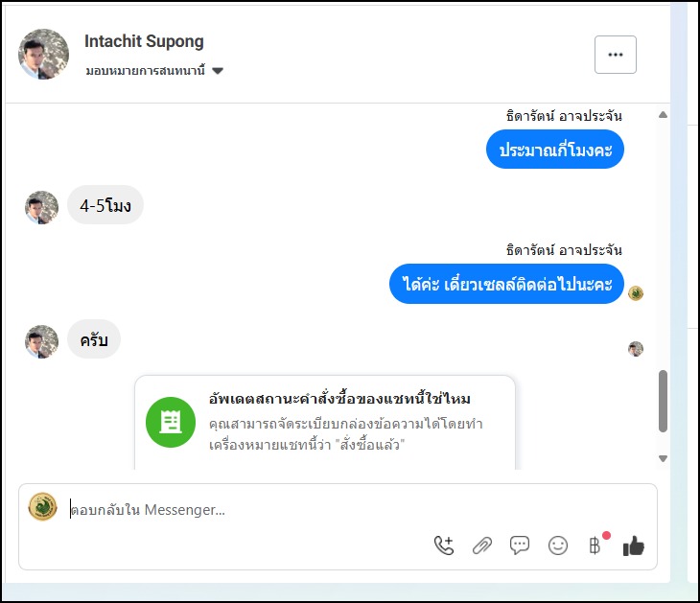Click the Messenger reply text field
This screenshot has height=603, width=700.
[x=355, y=510]
